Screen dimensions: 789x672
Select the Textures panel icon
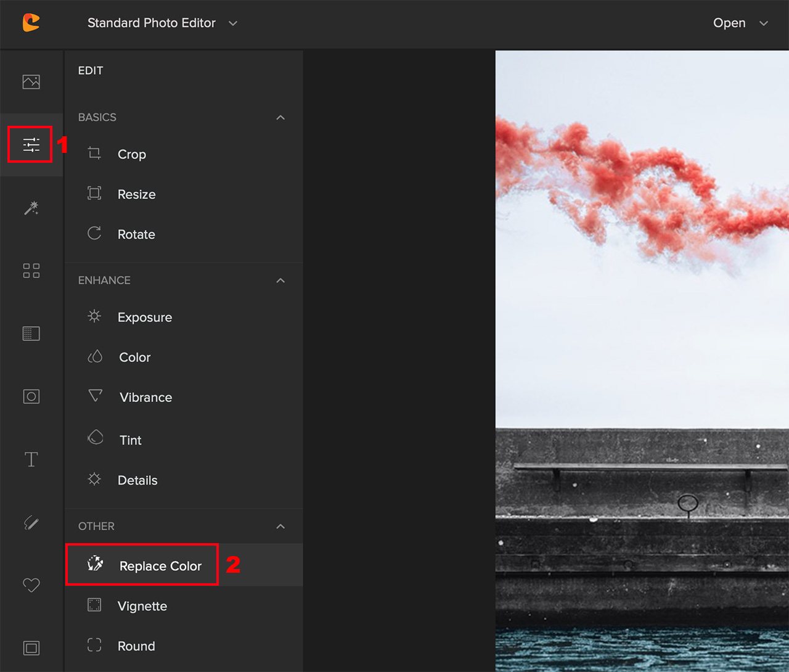coord(31,333)
